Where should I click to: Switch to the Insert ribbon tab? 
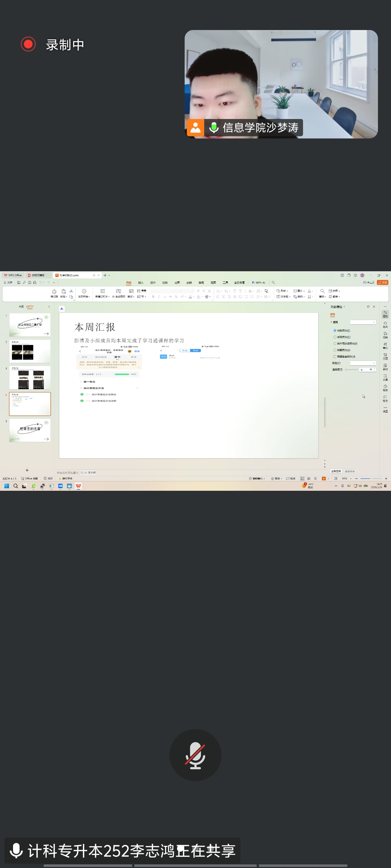tap(140, 283)
